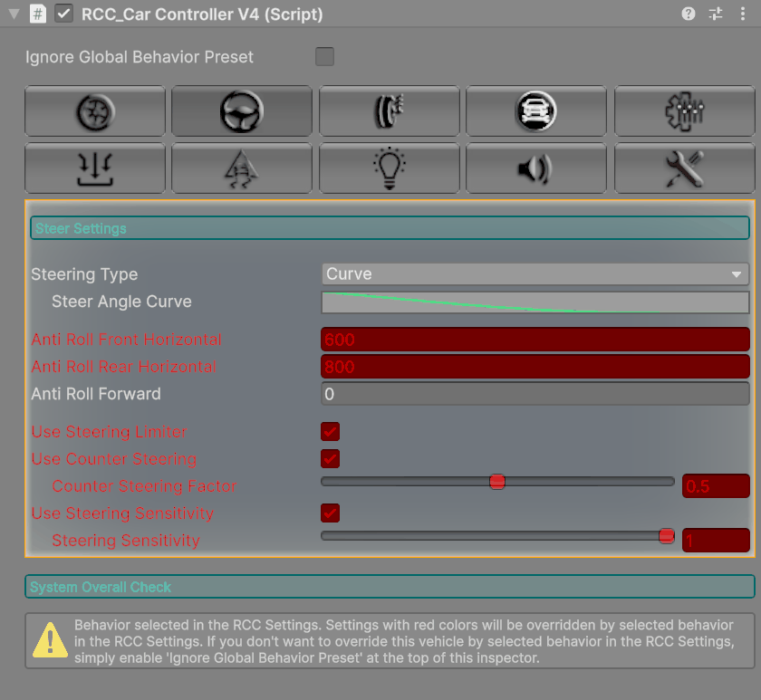Open component help reference icon
Screen dimensions: 761x700
(x=689, y=14)
